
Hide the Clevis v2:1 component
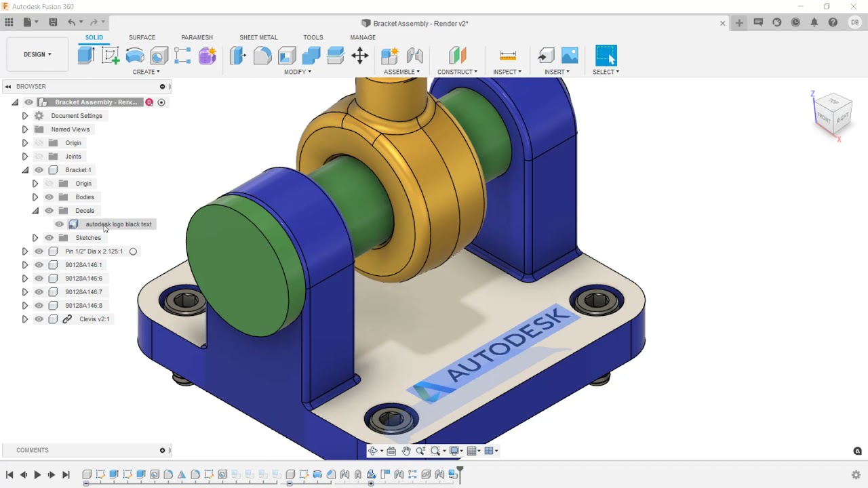39,319
